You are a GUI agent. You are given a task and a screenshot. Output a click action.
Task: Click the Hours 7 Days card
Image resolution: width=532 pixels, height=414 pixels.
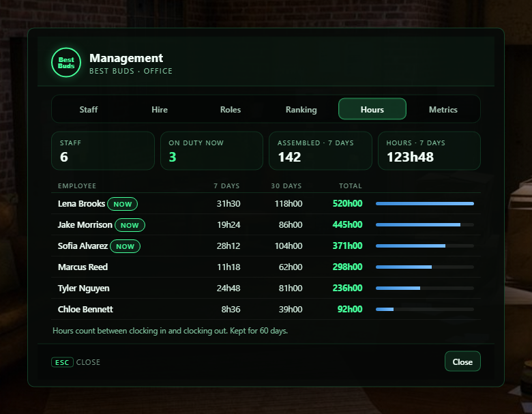[x=429, y=151]
